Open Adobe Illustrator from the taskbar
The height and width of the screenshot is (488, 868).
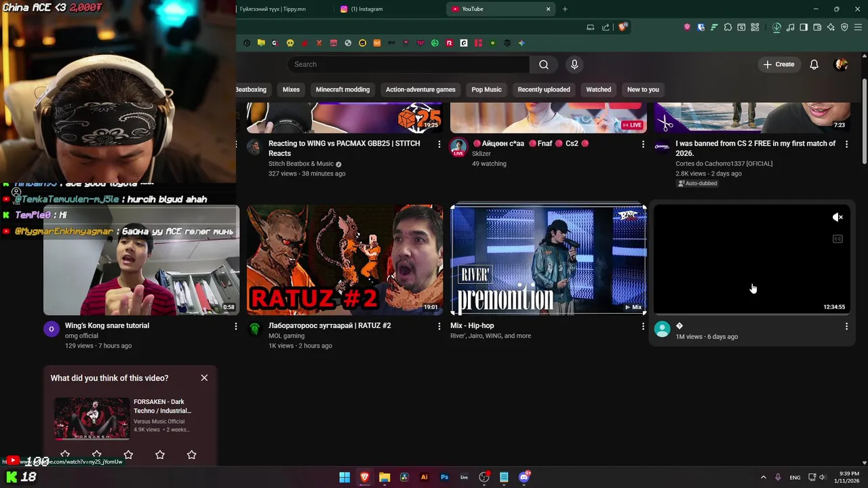click(425, 477)
